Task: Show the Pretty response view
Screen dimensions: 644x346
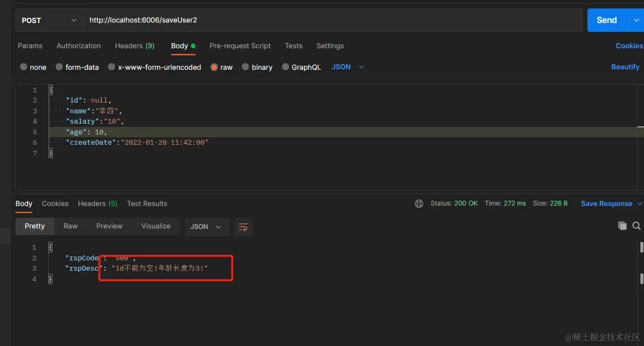Action: [x=35, y=226]
